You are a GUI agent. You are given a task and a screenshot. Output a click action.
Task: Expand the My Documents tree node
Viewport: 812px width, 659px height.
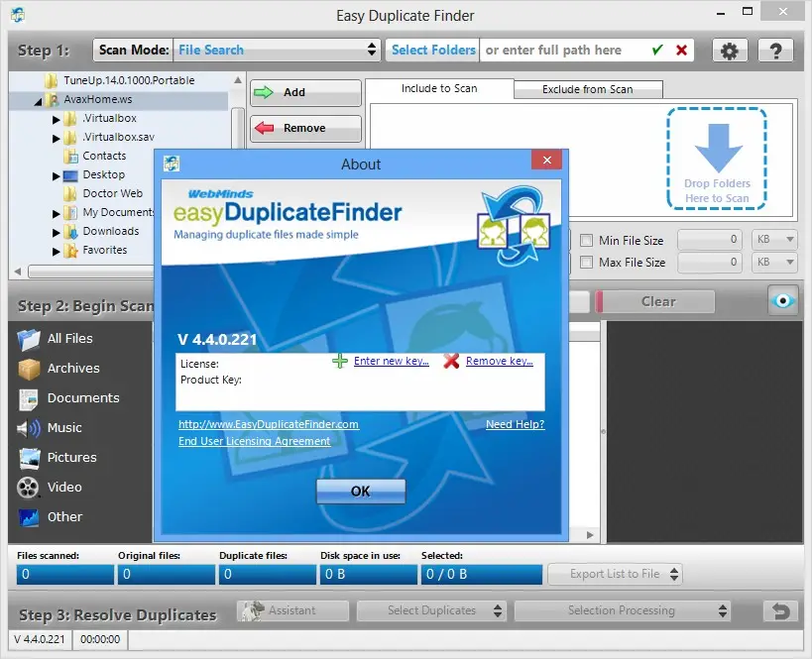pyautogui.click(x=56, y=214)
